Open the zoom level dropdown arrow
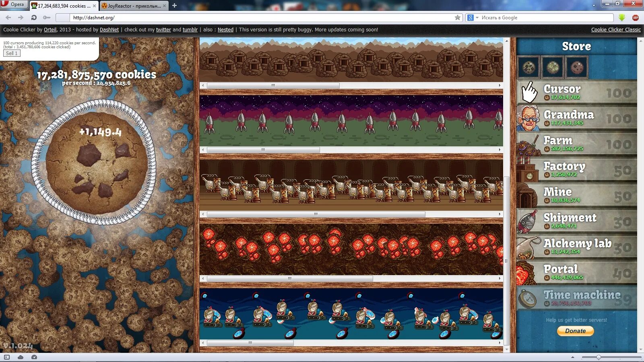 (x=573, y=357)
